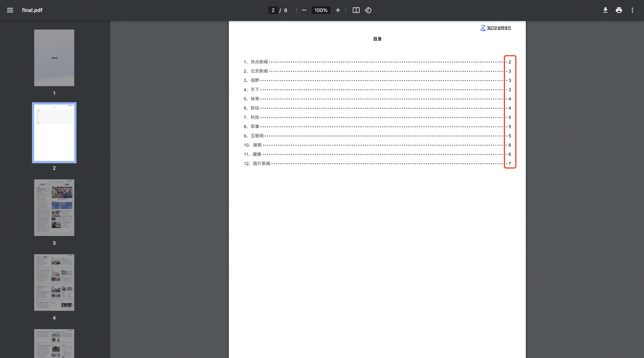Viewport: 644px width, 358px height.
Task: Open the three-dot more actions menu
Action: click(x=632, y=10)
